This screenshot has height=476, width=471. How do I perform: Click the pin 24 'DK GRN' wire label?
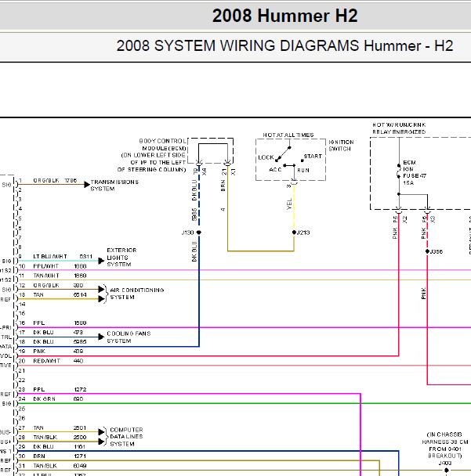[44, 398]
